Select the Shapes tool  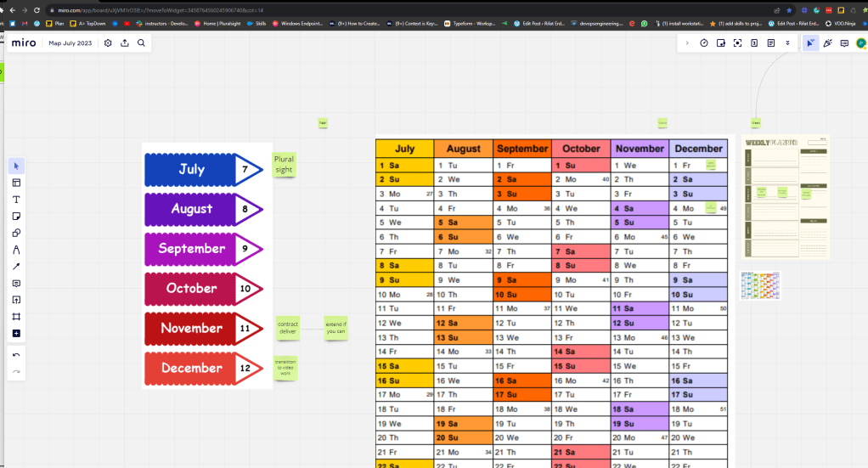[x=16, y=233]
